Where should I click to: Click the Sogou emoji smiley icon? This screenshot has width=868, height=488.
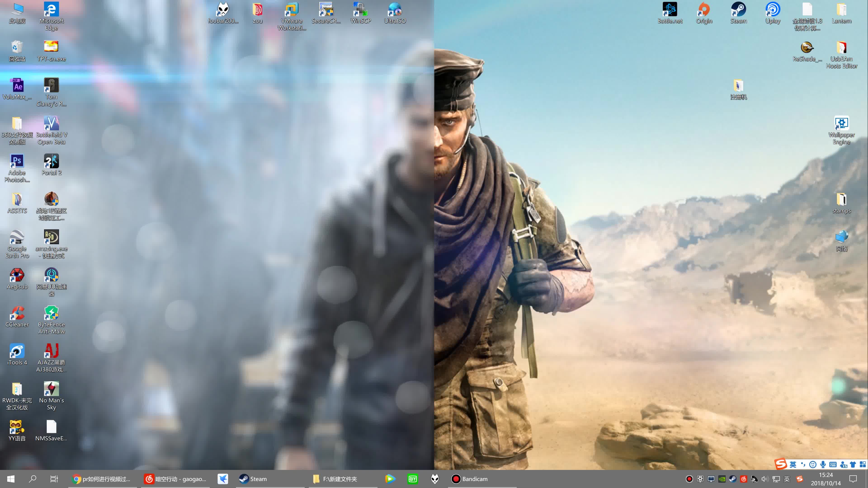coord(813,465)
